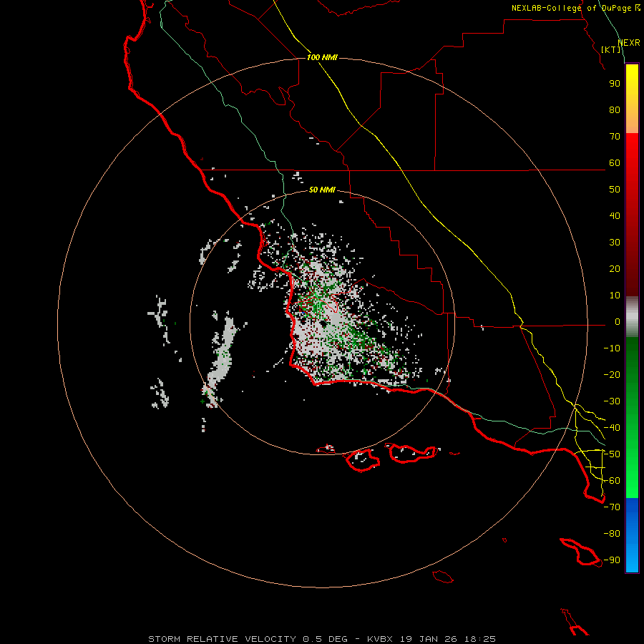This screenshot has width=644, height=644.
Task: Click the -70 value on velocity scale
Action: click(612, 507)
